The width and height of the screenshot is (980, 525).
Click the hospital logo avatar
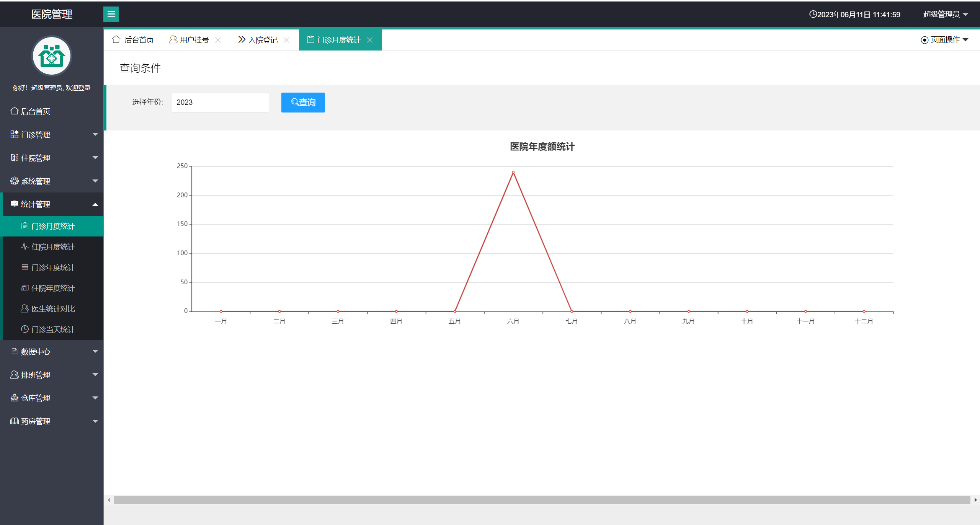[x=52, y=56]
